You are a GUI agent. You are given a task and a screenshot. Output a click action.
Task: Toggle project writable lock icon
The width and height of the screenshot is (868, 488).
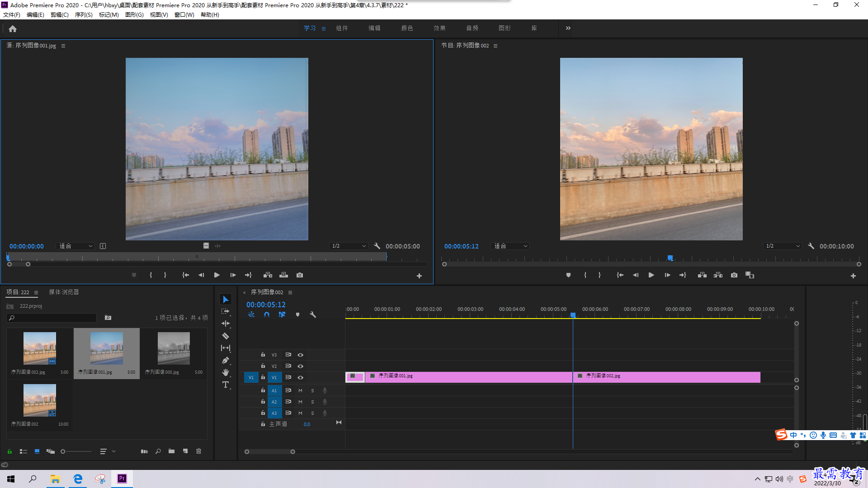(x=9, y=451)
